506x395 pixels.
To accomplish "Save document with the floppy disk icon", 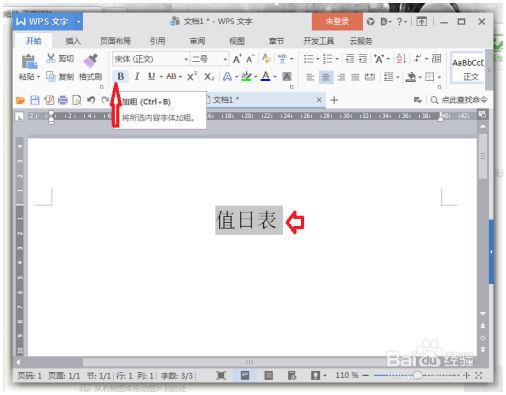I will point(35,100).
